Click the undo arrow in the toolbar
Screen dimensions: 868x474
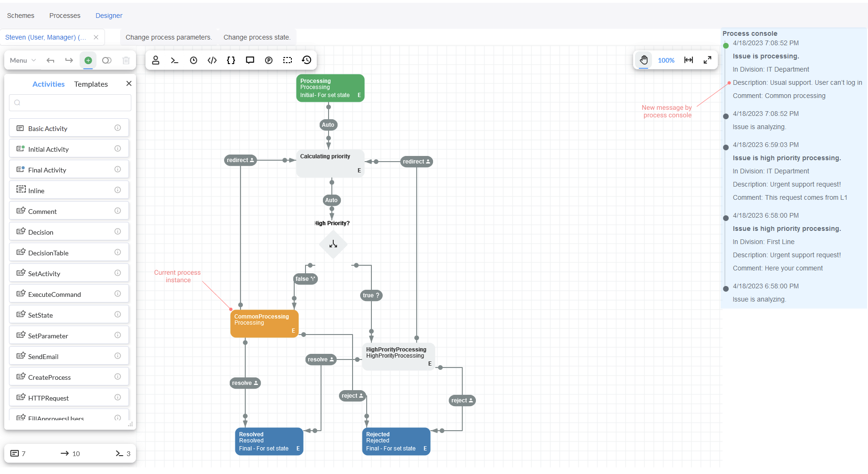50,60
